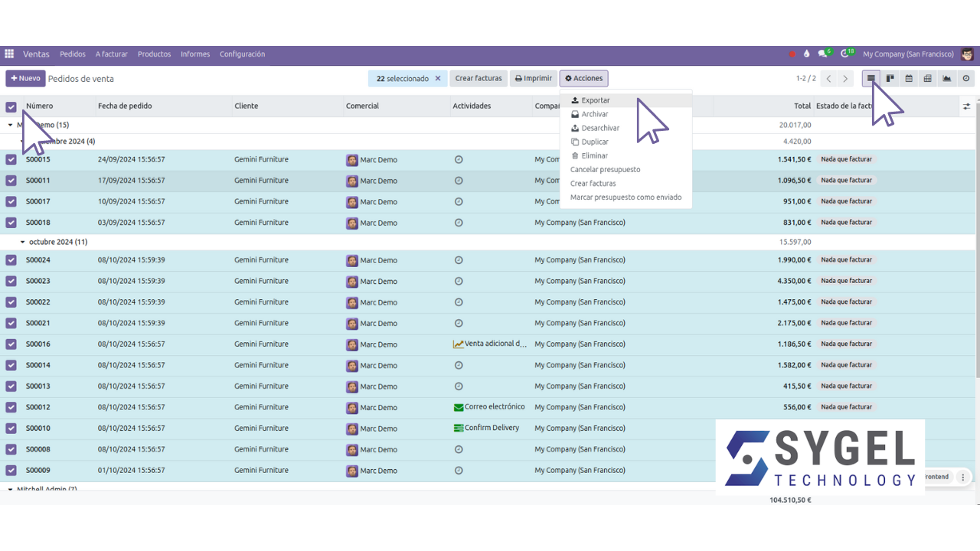
Task: Uncheck order S00009's row checkbox
Action: pos(11,470)
